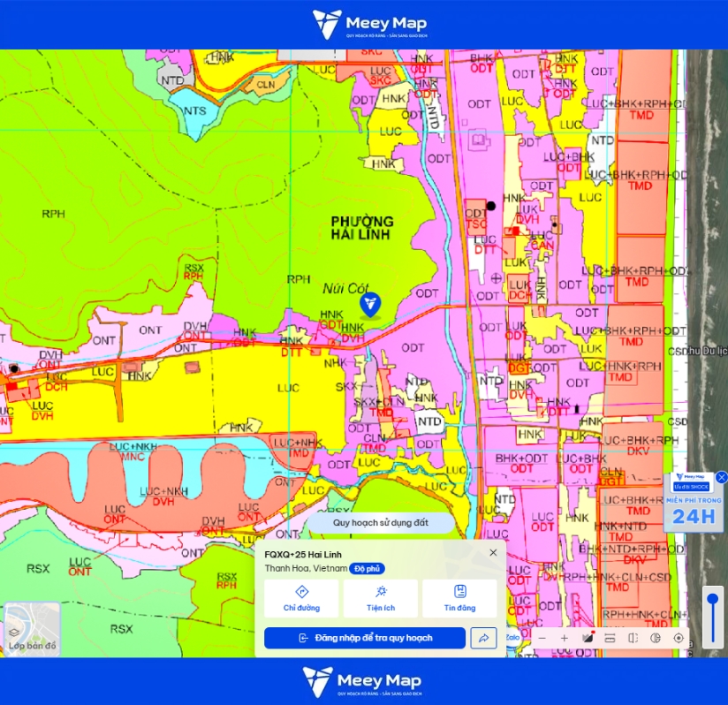Screen dimensions: 728x705
Task: Share the location using arrow icon
Action: coord(483,638)
